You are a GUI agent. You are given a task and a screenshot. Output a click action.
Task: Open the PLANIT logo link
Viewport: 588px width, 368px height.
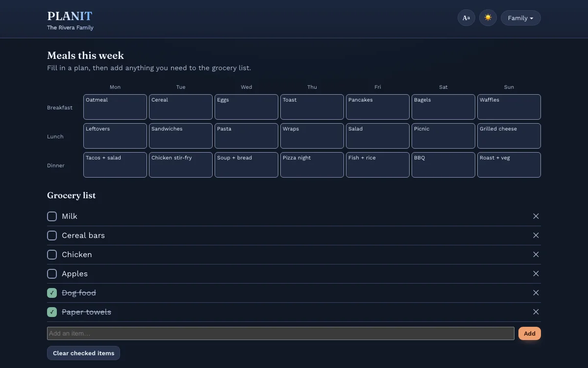(70, 16)
